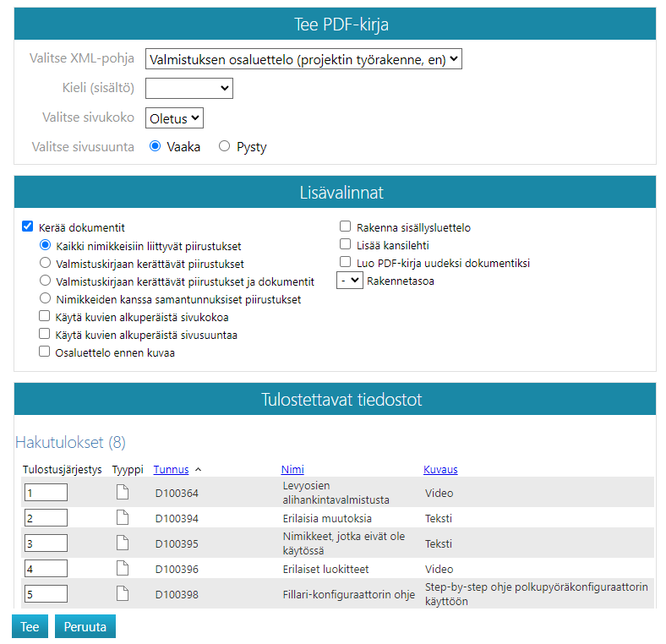The height and width of the screenshot is (644, 666).
Task: Choose Valmistuskirjaan kerättävät piirustukset ja dokumentit
Action: click(46, 281)
